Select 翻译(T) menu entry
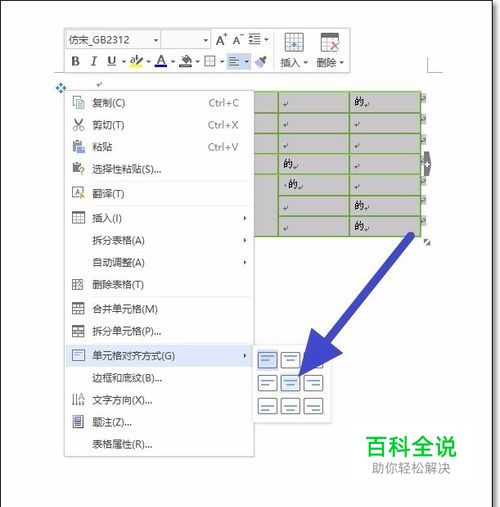 (x=159, y=194)
